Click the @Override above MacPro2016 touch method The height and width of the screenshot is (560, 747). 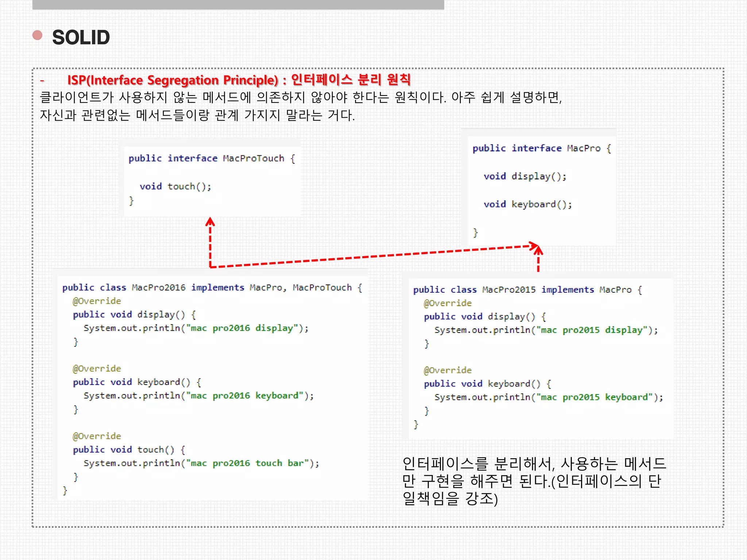[x=97, y=436]
